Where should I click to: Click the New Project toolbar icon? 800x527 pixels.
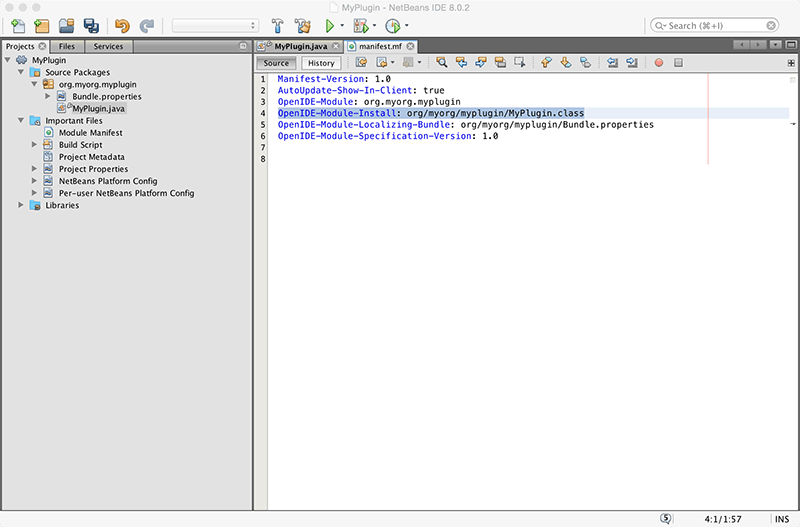pyautogui.click(x=41, y=26)
